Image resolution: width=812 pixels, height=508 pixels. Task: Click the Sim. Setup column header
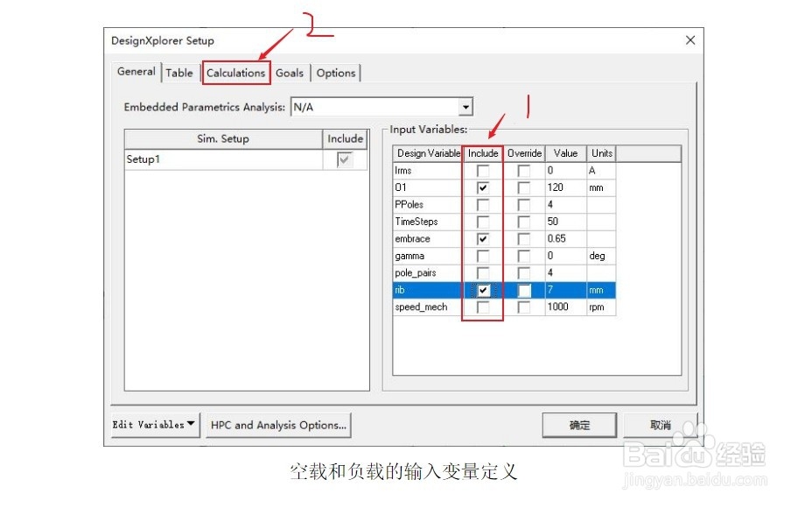pyautogui.click(x=223, y=139)
